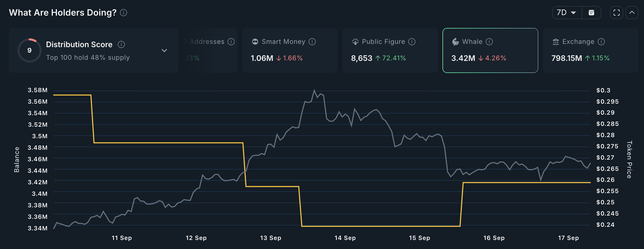644x249 pixels.
Task: Click the Public Figure info icon
Action: click(x=412, y=42)
